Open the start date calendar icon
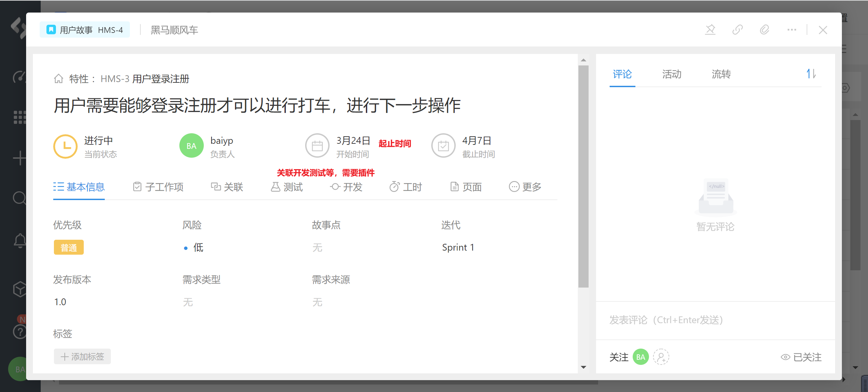This screenshot has width=868, height=392. 317,146
